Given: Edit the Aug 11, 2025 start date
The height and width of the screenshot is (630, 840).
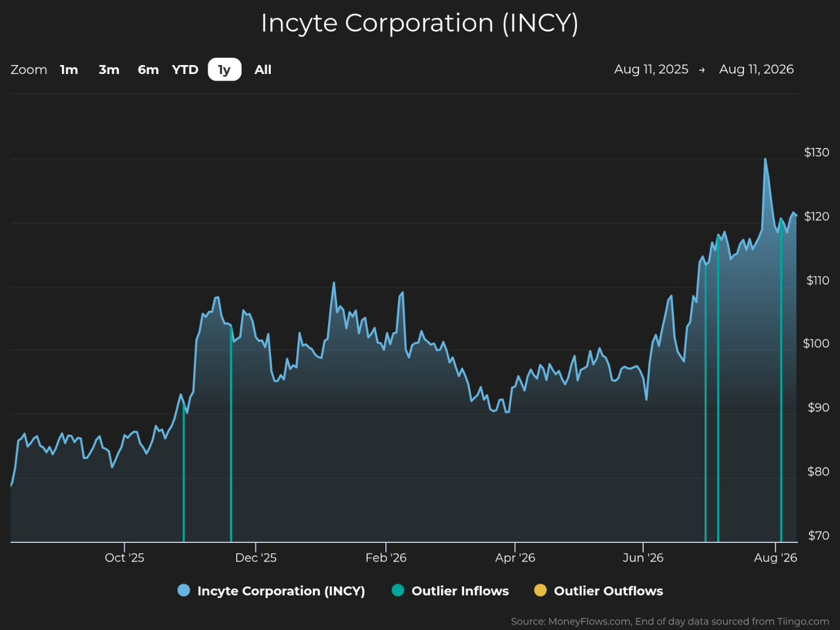Looking at the screenshot, I should tap(651, 69).
